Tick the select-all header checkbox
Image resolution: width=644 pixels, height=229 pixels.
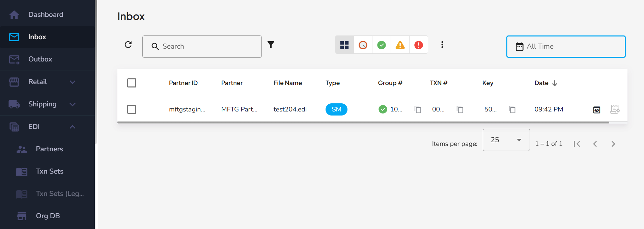(132, 83)
